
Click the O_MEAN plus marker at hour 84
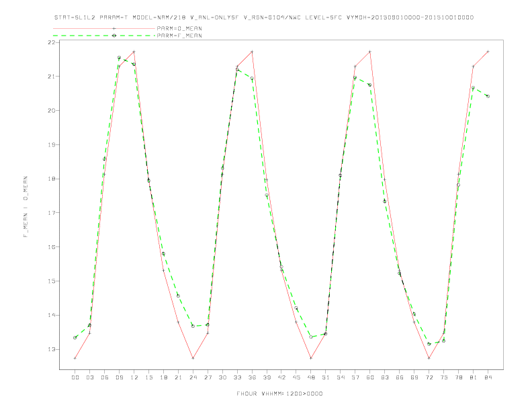tap(488, 52)
